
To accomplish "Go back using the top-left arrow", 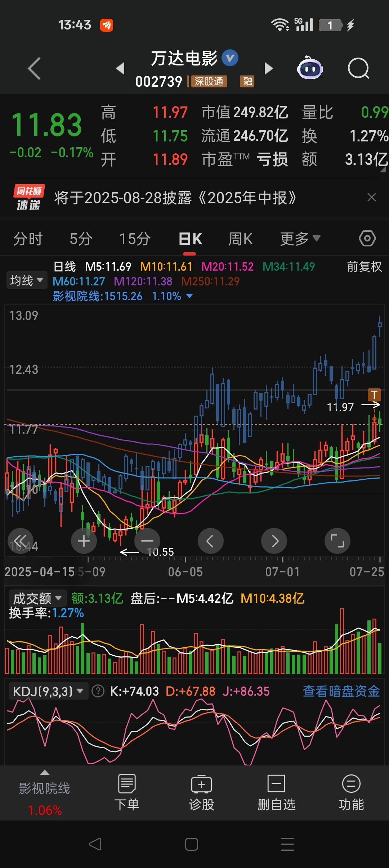I will click(x=34, y=68).
